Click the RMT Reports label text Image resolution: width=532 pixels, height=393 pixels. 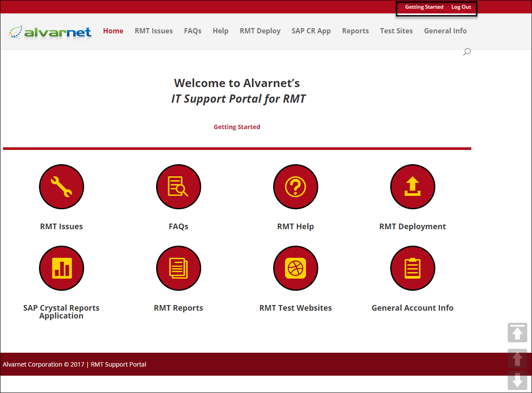(179, 308)
